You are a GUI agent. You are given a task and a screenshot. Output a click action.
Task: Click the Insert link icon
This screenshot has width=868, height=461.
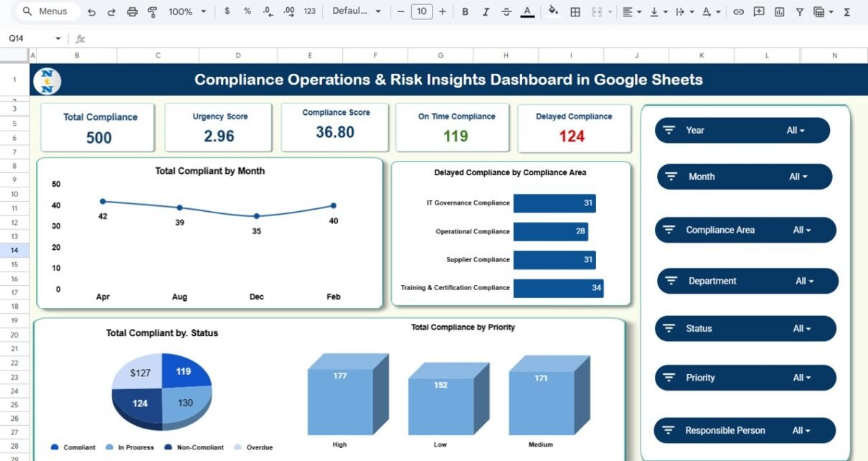pos(738,12)
